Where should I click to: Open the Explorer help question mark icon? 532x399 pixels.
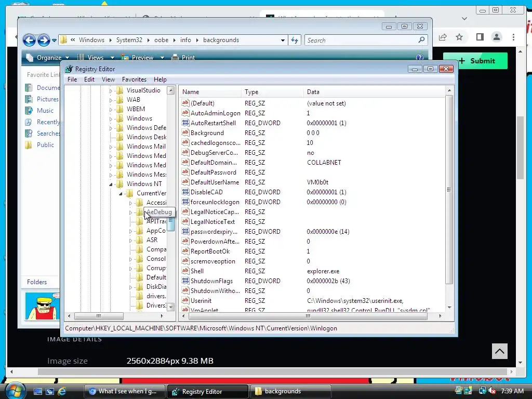419,57
